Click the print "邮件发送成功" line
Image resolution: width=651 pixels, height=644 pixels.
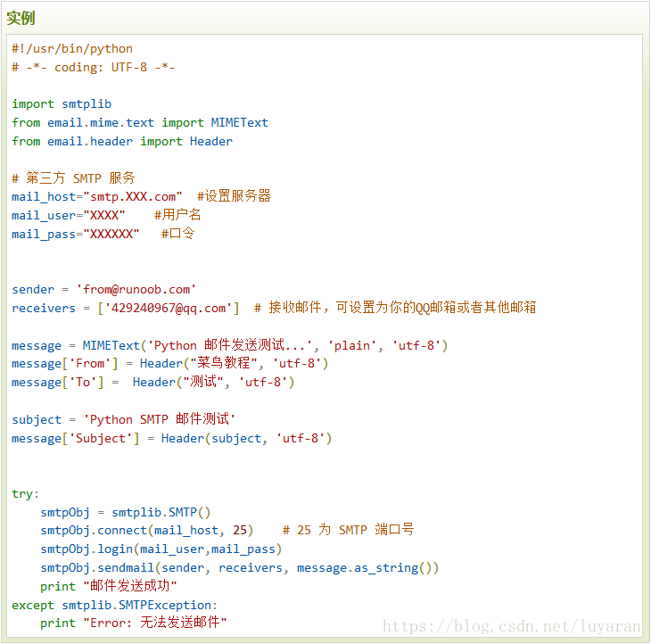tap(109, 586)
